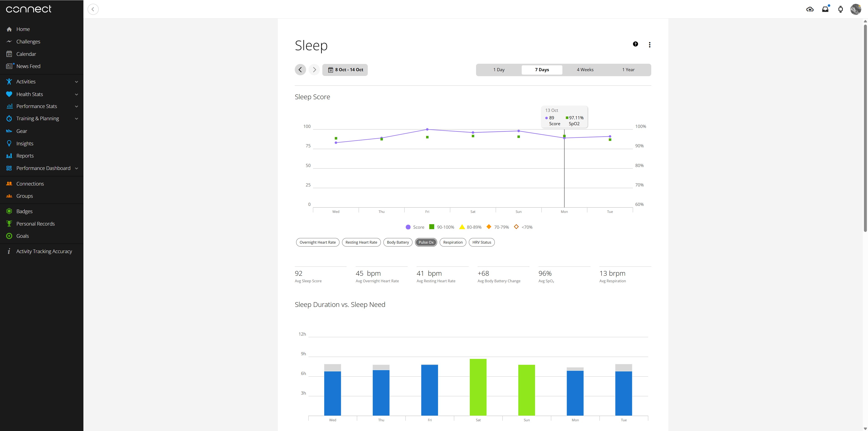Switch to the 4 Weeks tab
Viewport: 868px width, 431px height.
[585, 70]
